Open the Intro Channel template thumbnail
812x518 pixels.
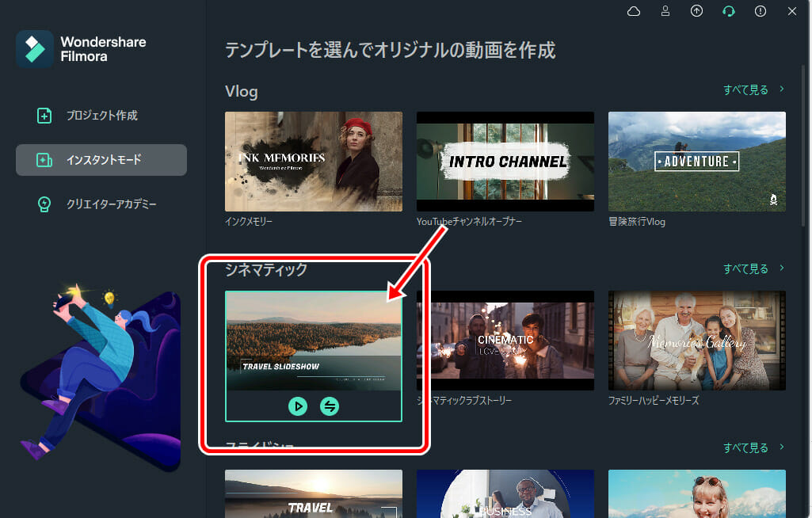coord(505,162)
